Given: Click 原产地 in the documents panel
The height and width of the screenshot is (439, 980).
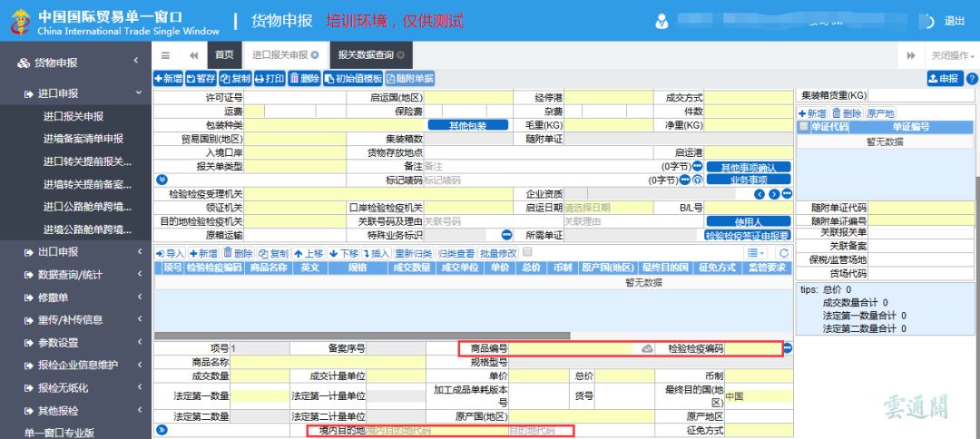Looking at the screenshot, I should pos(880,113).
